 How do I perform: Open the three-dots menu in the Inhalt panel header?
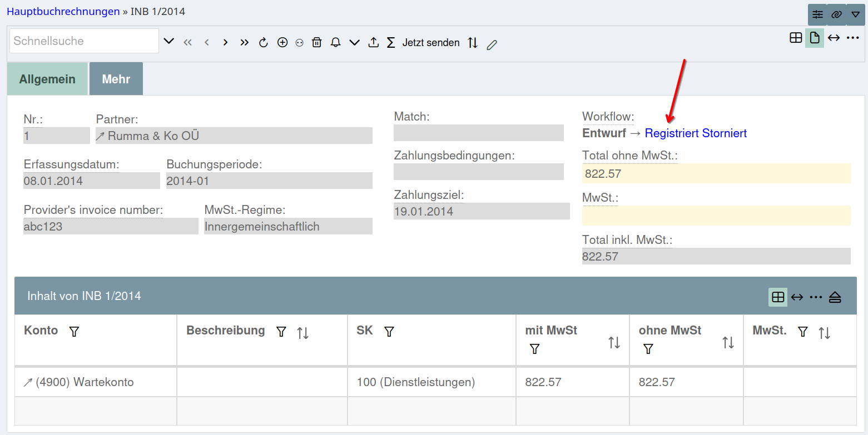[816, 297]
